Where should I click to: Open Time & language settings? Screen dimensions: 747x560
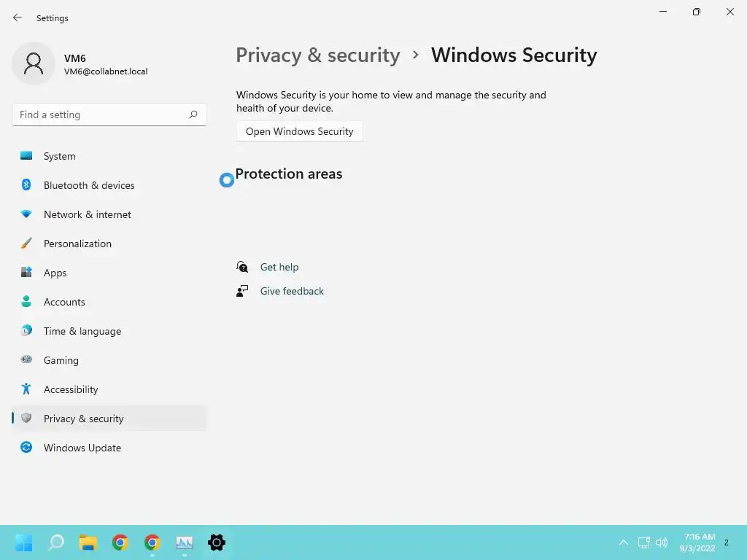click(x=109, y=331)
